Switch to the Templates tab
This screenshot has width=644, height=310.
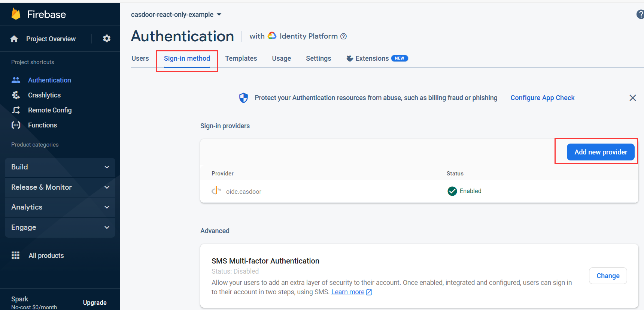[241, 58]
